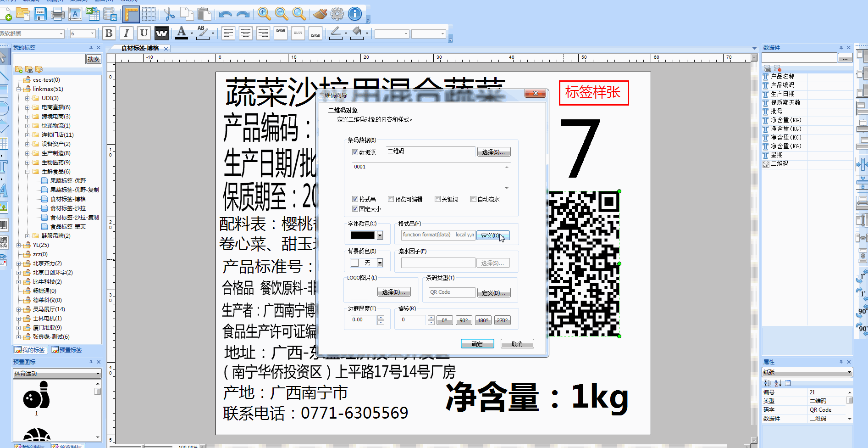Enable the 自动流水 checkbox
The width and height of the screenshot is (868, 448).
(x=473, y=199)
